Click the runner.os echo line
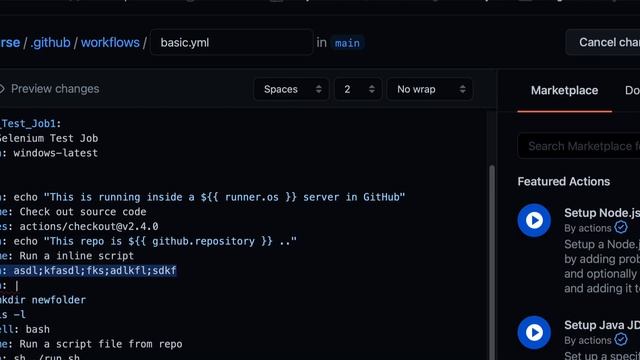 tap(202, 197)
